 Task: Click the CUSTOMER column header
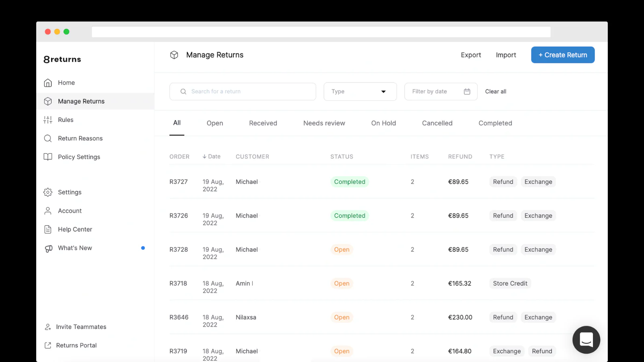pos(252,156)
